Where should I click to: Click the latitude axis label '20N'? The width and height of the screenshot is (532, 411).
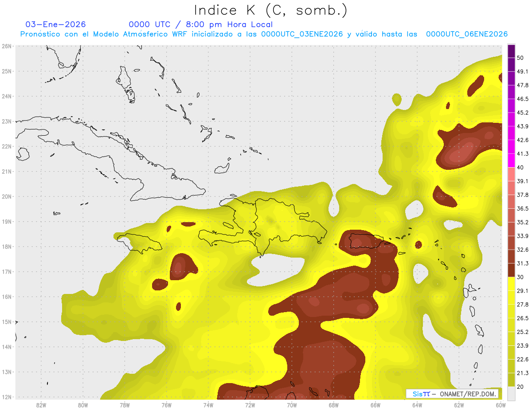[x=7, y=196]
